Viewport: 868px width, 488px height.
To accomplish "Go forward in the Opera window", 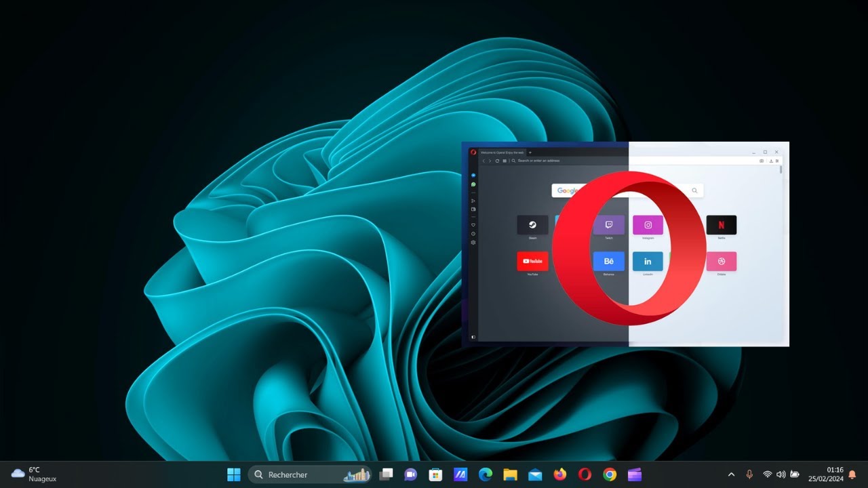I will click(490, 161).
